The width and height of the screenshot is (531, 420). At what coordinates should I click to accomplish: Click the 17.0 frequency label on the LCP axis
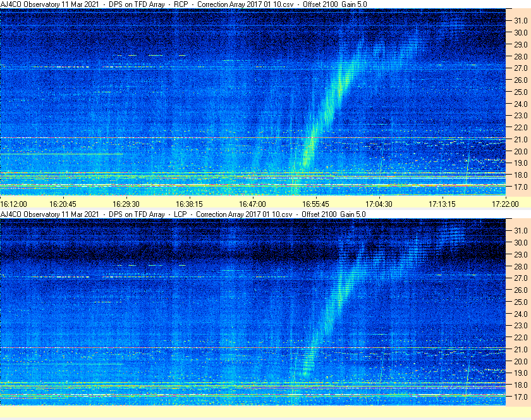point(521,397)
